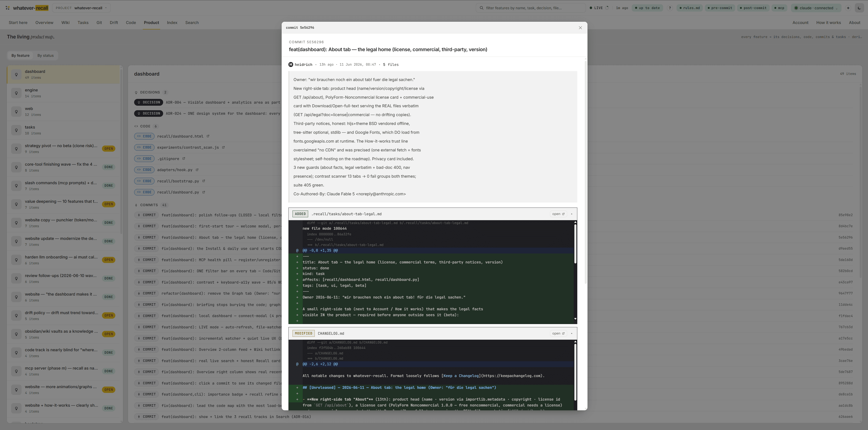Click the up to date status pill
The height and width of the screenshot is (430, 868).
[647, 8]
